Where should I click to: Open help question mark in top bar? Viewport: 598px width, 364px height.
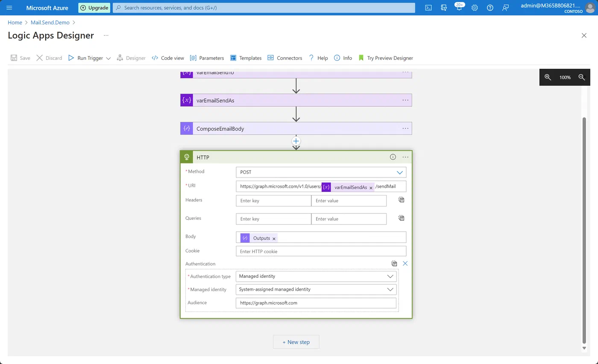490,8
